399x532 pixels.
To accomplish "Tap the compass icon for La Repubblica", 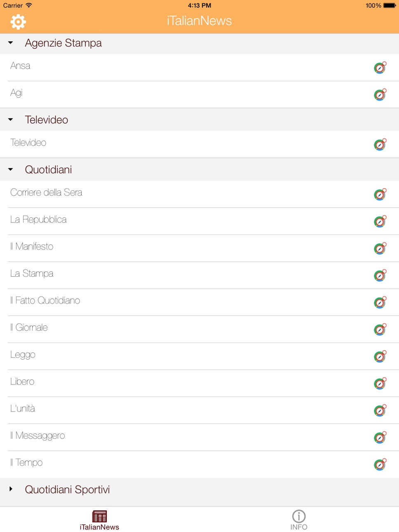I will pos(380,221).
